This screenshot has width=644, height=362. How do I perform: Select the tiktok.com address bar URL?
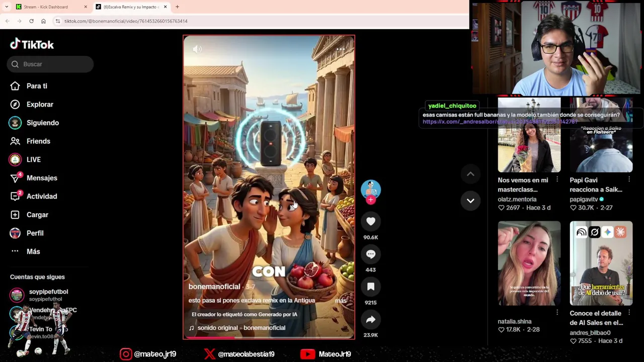pos(126,21)
